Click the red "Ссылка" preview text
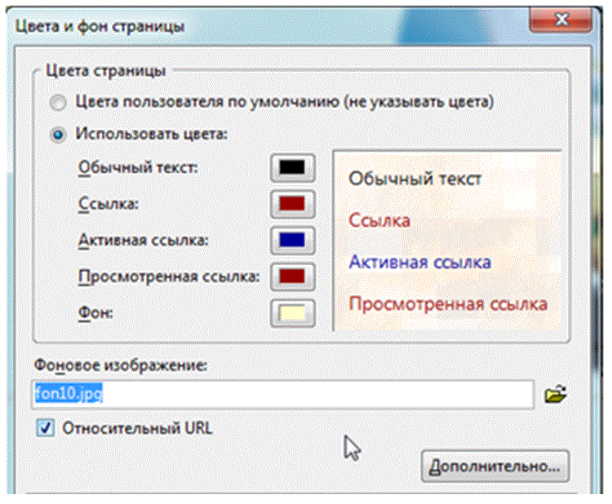 [379, 221]
